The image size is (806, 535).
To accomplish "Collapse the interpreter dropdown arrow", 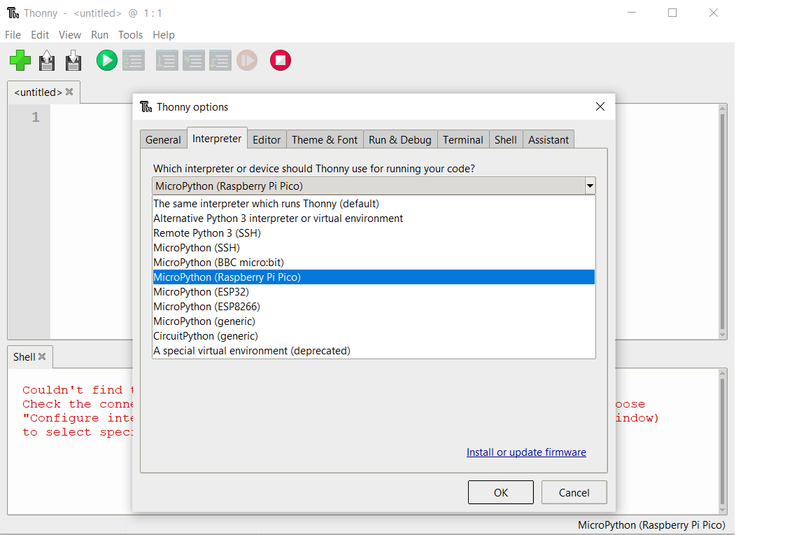I will pyautogui.click(x=590, y=186).
